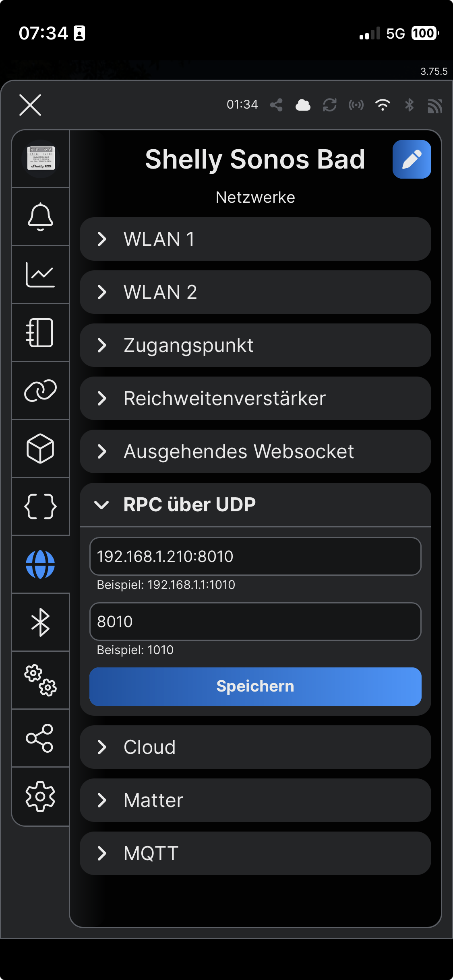The image size is (453, 980).
Task: Open the Matter network settings
Action: pos(255,800)
